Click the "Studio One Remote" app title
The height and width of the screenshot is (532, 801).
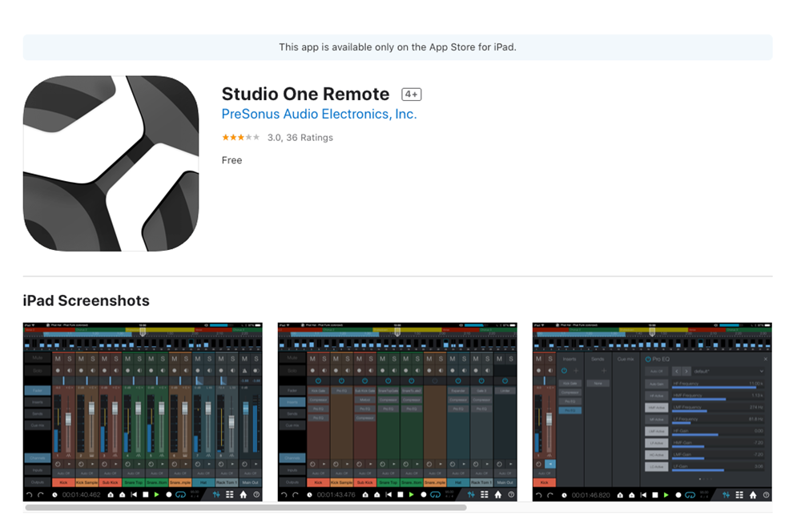[305, 94]
